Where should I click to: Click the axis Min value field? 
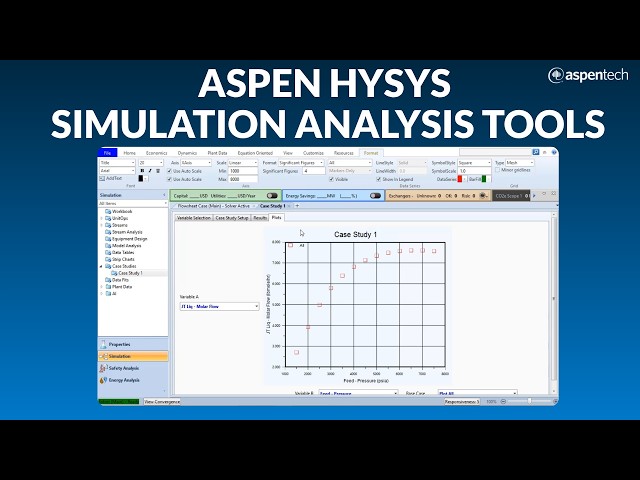(x=243, y=171)
